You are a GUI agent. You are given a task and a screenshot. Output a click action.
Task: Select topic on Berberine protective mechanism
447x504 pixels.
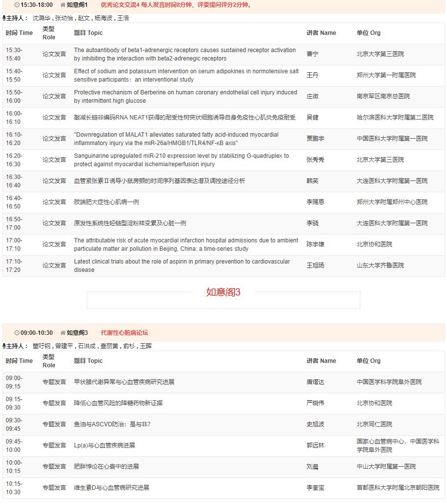[185, 96]
